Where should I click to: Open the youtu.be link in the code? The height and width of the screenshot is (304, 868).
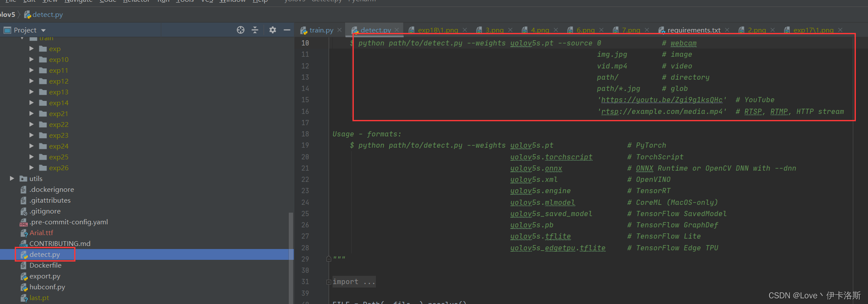[662, 100]
